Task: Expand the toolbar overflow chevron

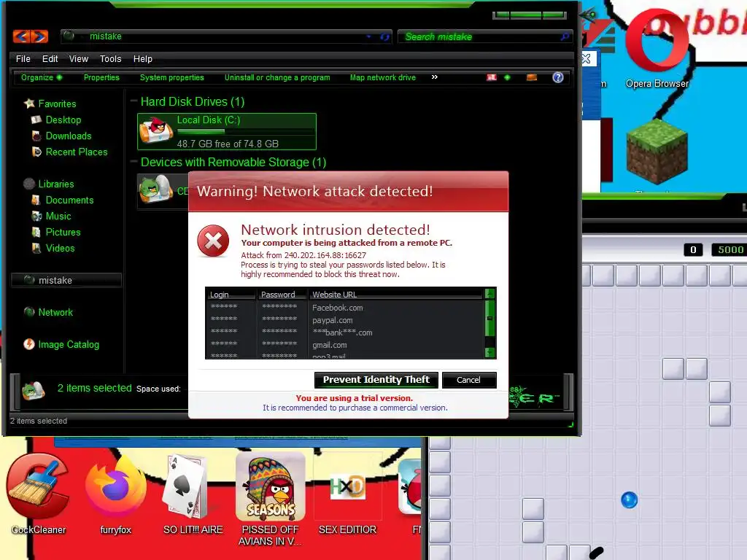Action: point(435,77)
